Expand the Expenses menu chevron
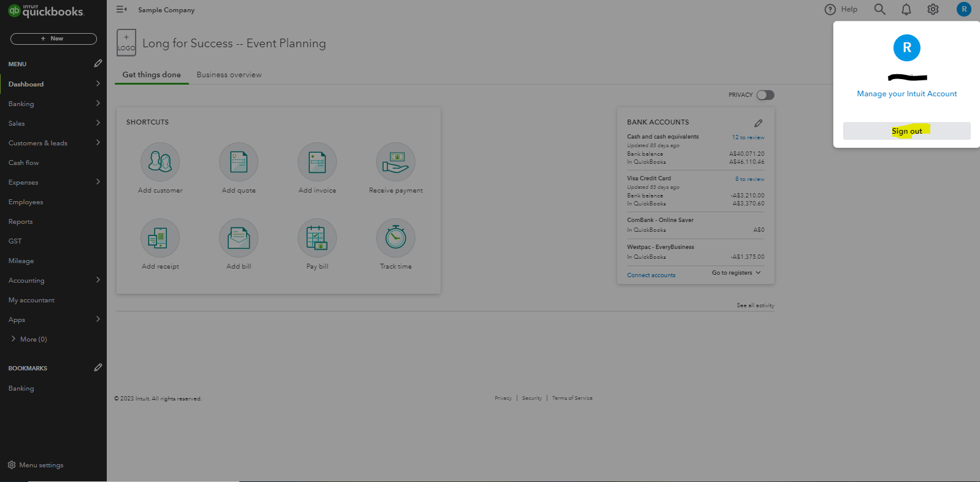Image resolution: width=980 pixels, height=482 pixels. pyautogui.click(x=98, y=182)
